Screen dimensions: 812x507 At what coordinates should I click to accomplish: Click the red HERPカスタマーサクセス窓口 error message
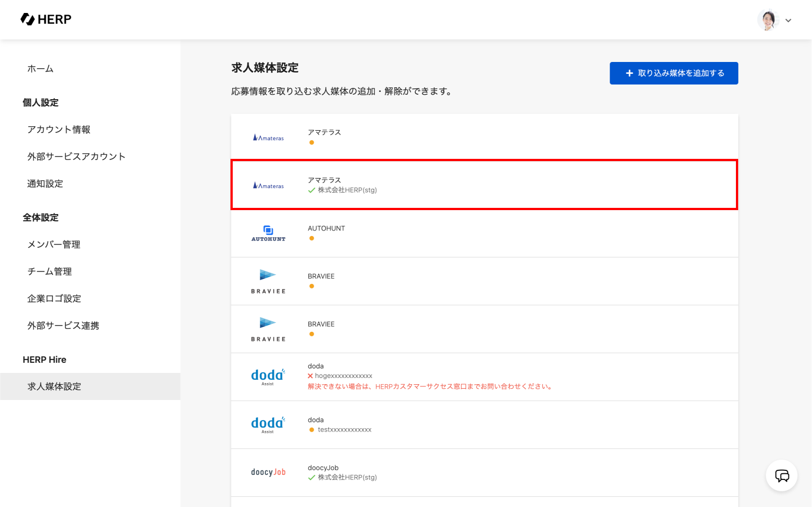(x=431, y=386)
